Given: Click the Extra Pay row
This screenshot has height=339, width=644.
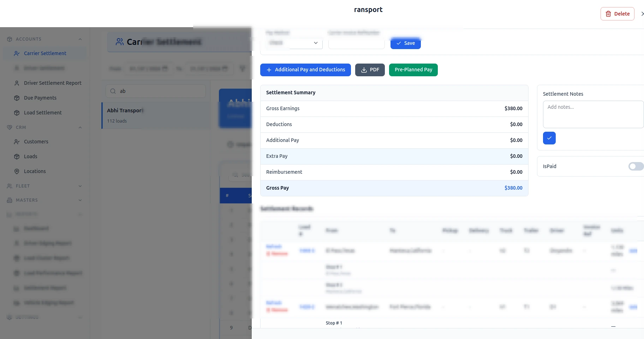Looking at the screenshot, I should coord(394,156).
